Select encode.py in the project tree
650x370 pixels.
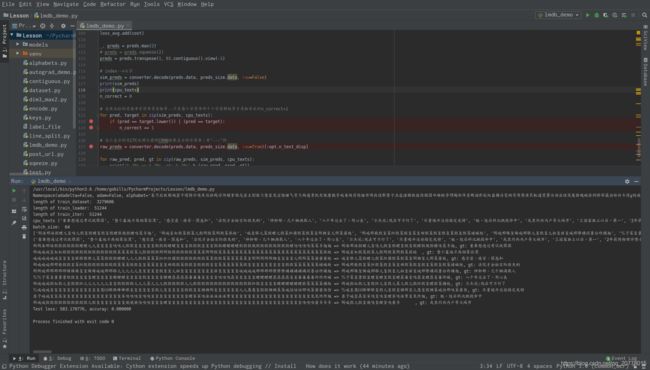pos(40,109)
